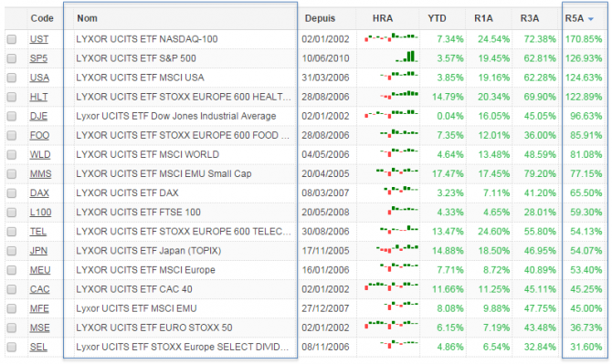Select 'LYXOR UCITS ETF S&P 500' name
This screenshot has height=364, width=612.
pos(136,58)
